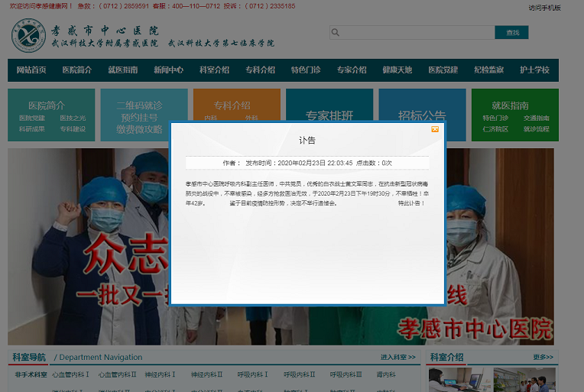Open 健康天地 from the navigation bar
584x392 pixels.
[397, 70]
